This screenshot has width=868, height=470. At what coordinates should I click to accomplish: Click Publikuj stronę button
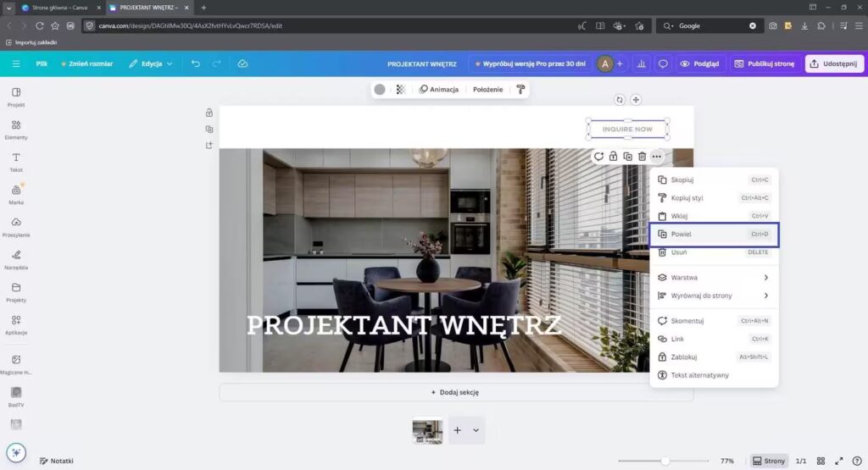tap(765, 64)
